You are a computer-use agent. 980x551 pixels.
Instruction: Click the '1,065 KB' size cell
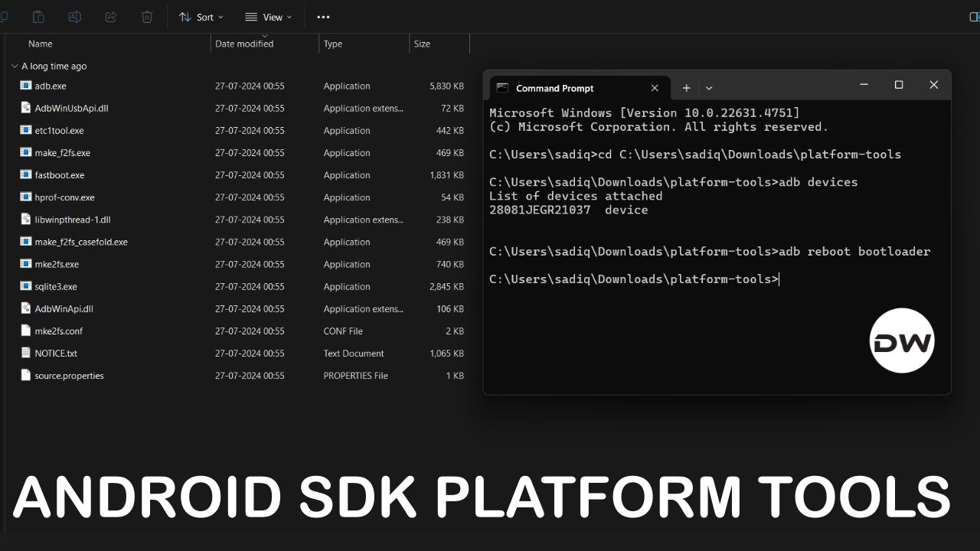click(x=446, y=353)
